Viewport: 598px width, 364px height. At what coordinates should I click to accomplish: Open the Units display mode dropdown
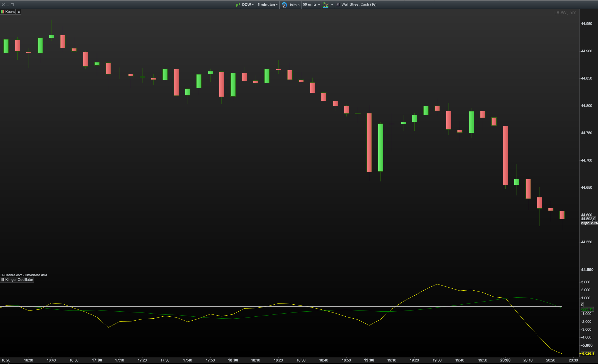click(x=294, y=5)
